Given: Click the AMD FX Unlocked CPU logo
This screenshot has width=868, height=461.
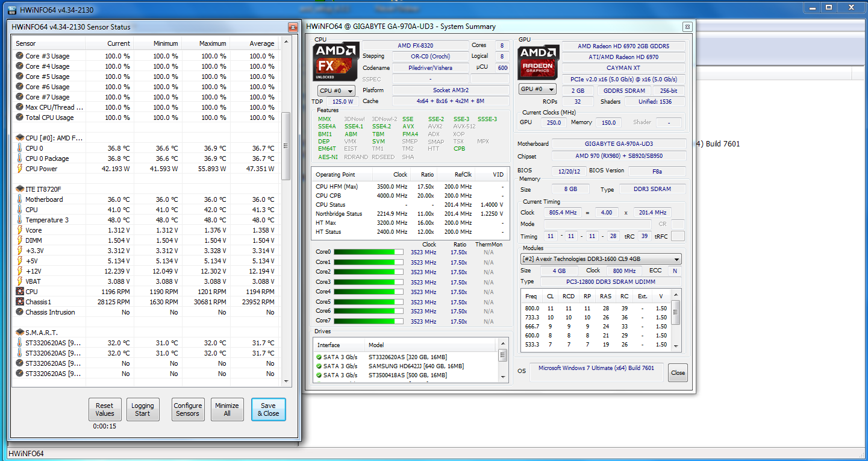Looking at the screenshot, I should [337, 61].
